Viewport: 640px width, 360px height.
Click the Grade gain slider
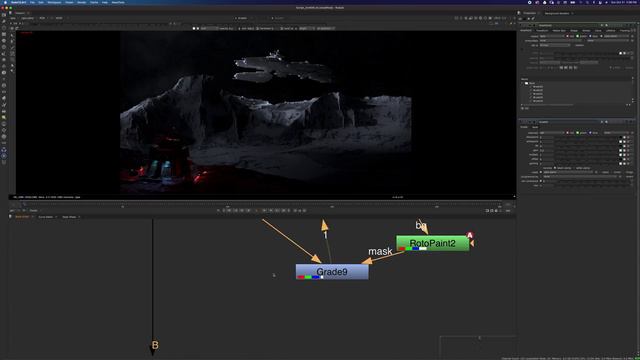[x=586, y=150]
